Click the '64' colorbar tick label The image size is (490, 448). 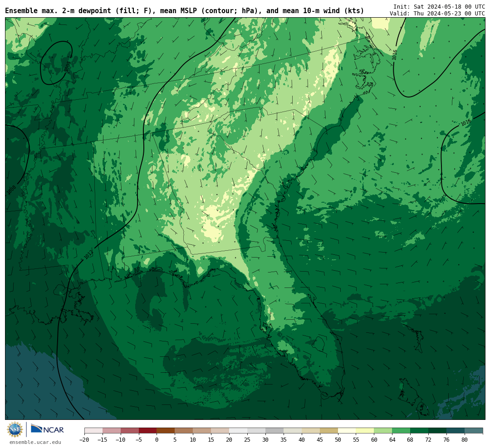point(392,440)
